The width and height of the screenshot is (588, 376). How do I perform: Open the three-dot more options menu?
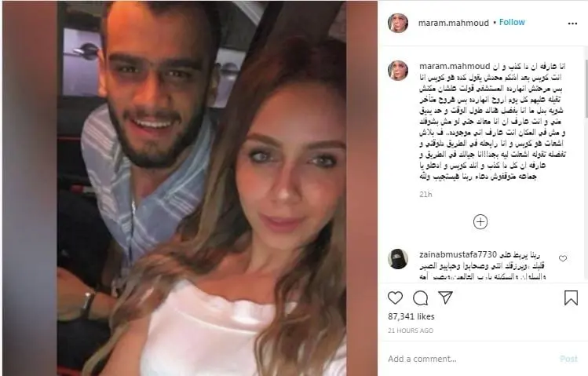[x=572, y=24]
